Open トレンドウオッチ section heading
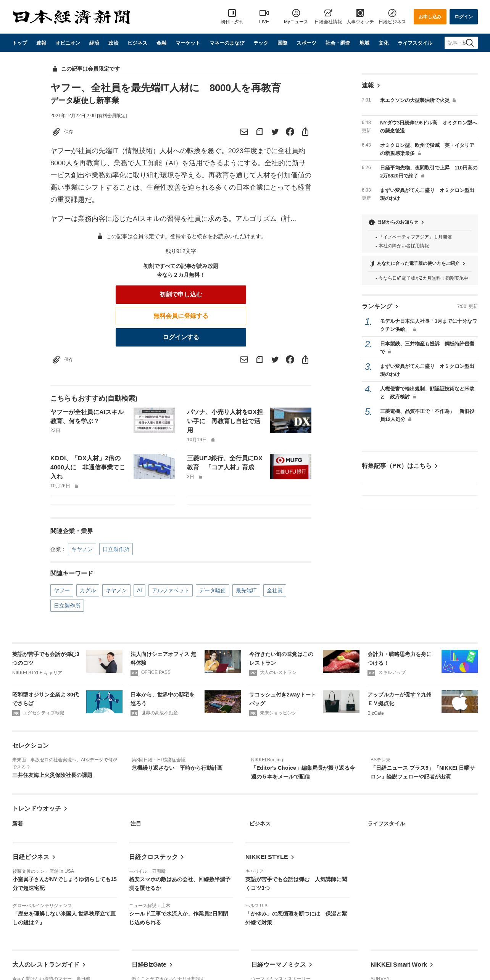Image resolution: width=490 pixels, height=980 pixels. 40,809
